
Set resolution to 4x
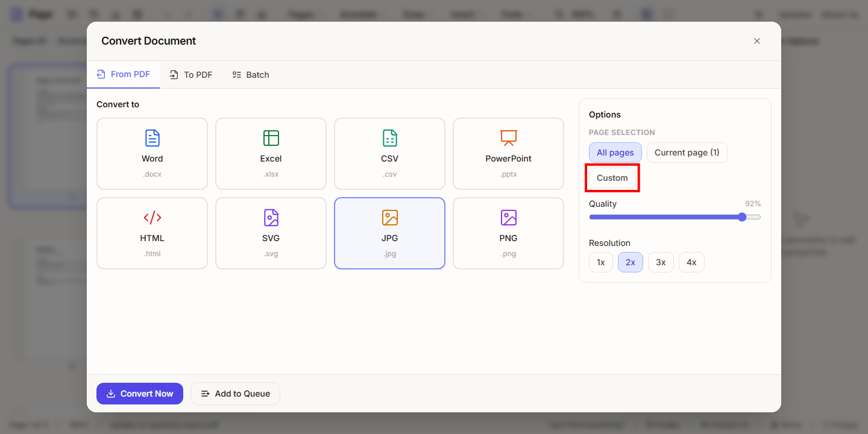coord(691,262)
